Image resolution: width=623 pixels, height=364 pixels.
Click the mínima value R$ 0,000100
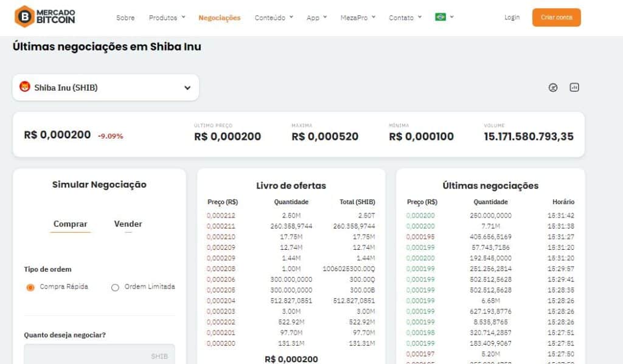pos(421,137)
